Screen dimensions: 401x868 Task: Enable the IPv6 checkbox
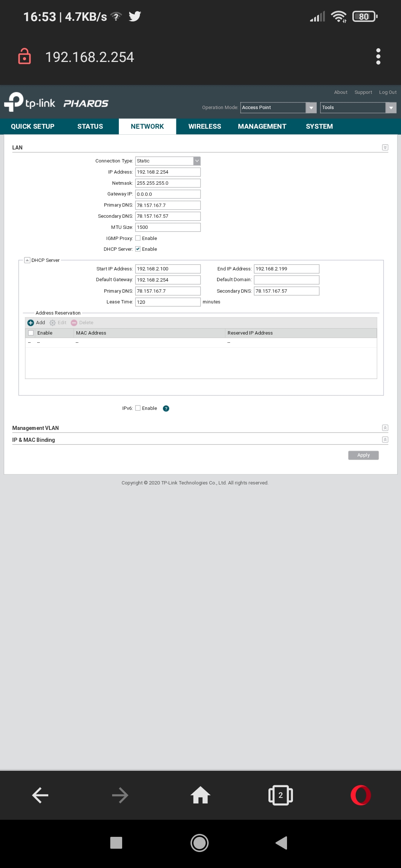(x=138, y=408)
